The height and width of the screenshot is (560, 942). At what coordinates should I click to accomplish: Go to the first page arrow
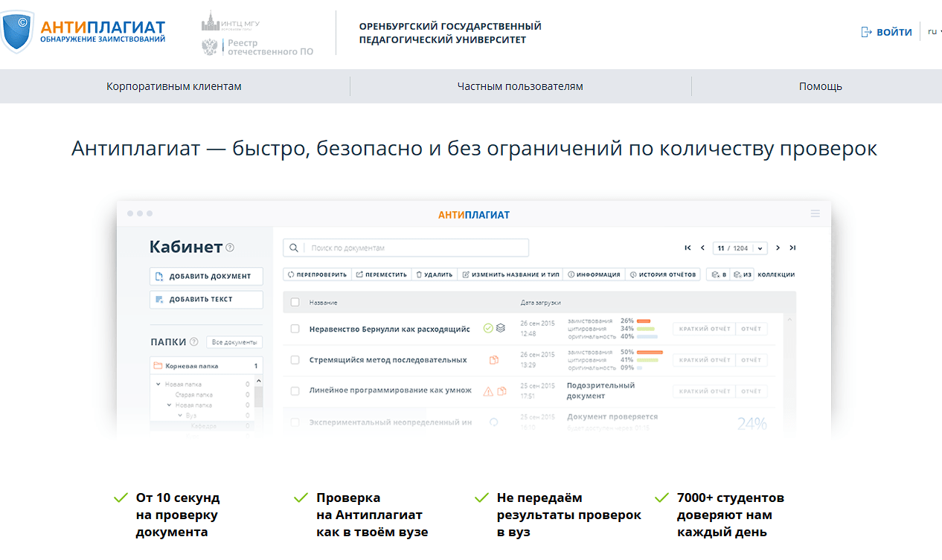click(688, 248)
